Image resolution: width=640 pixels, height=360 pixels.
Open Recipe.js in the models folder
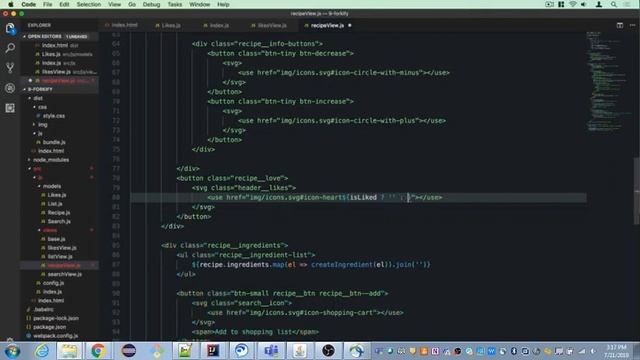pyautogui.click(x=58, y=213)
